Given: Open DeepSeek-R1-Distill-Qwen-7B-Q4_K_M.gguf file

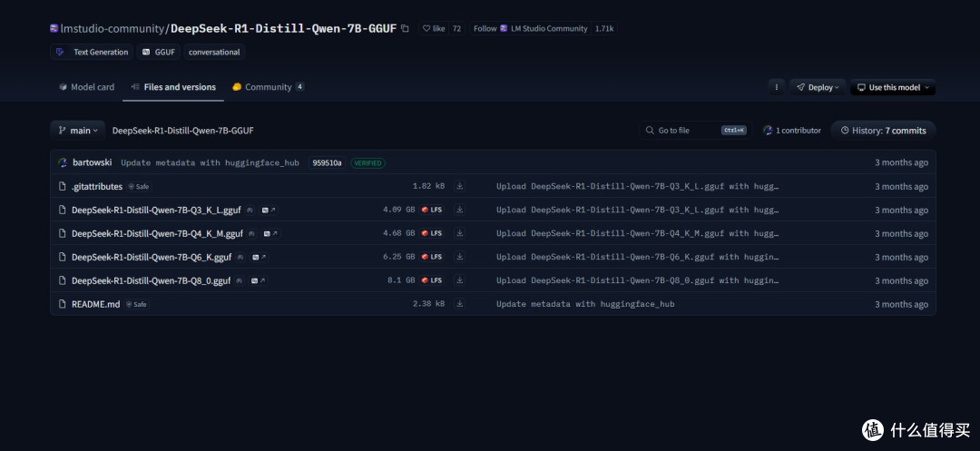Looking at the screenshot, I should (x=157, y=233).
